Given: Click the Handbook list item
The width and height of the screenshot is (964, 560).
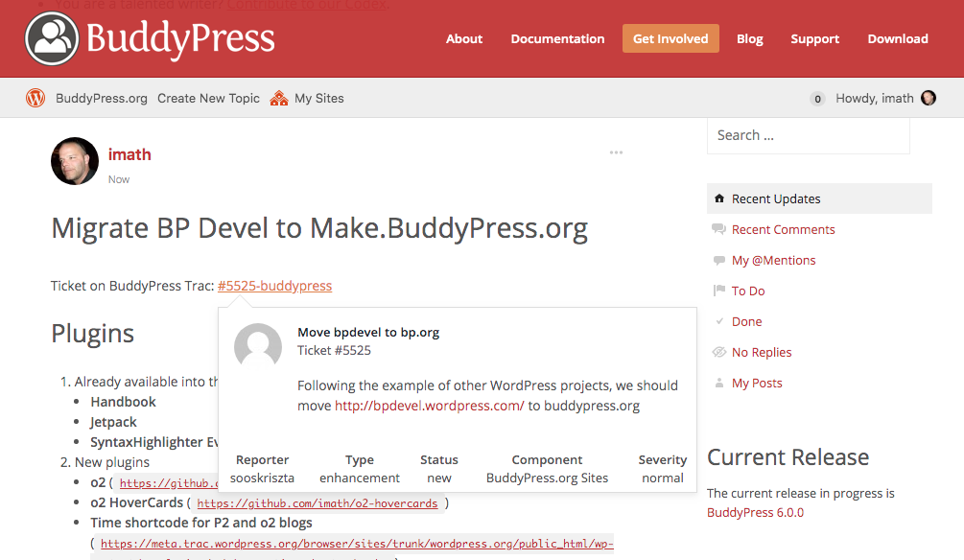Looking at the screenshot, I should (x=123, y=402).
